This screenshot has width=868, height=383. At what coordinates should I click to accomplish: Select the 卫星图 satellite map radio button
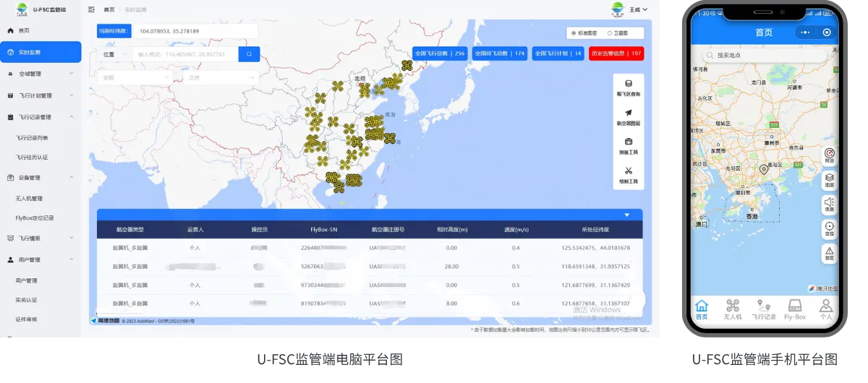[609, 33]
